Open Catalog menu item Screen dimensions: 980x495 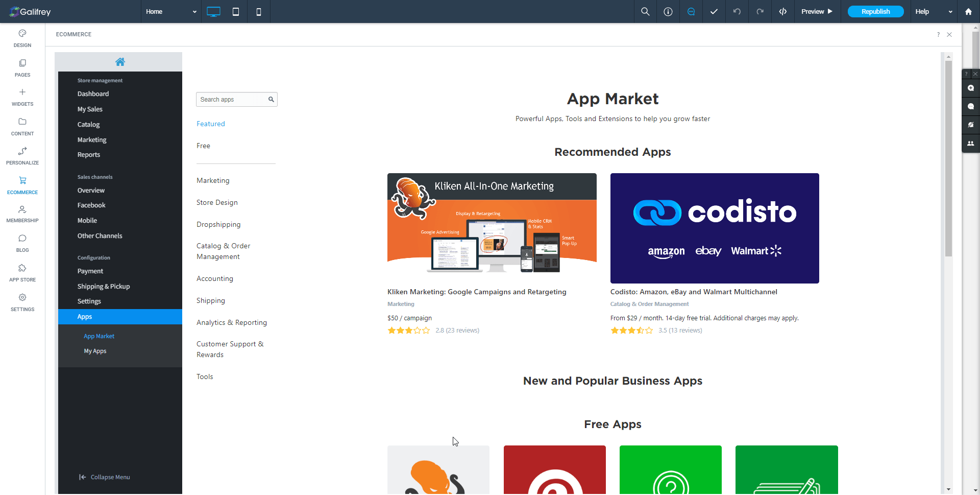88,125
